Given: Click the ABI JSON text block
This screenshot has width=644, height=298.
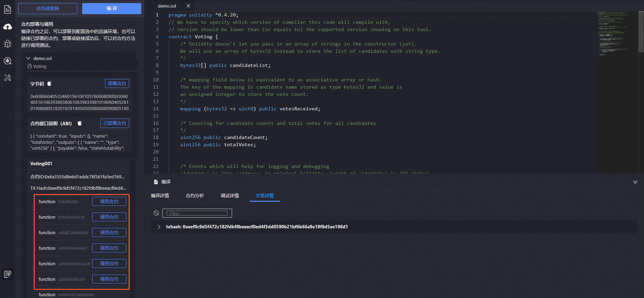Looking at the screenshot, I should 77,142.
